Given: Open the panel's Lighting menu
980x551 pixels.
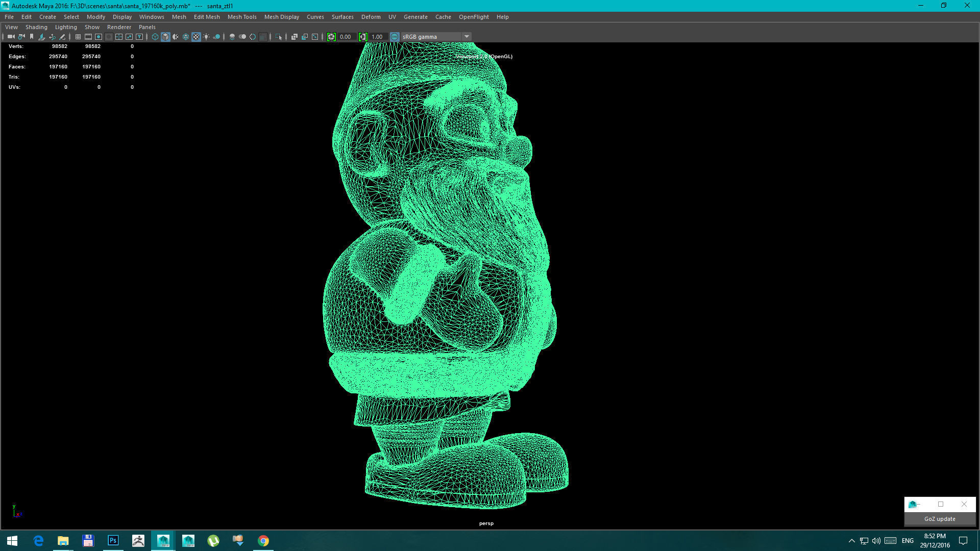Looking at the screenshot, I should pyautogui.click(x=66, y=27).
